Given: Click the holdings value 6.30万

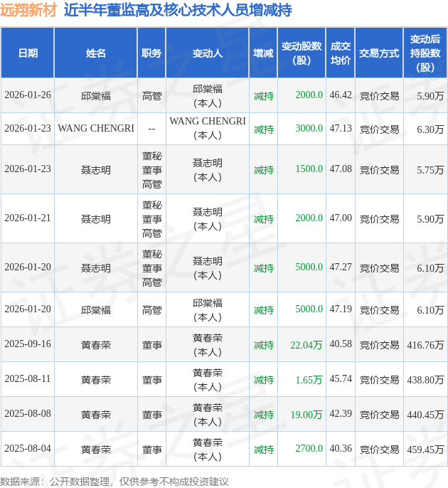Looking at the screenshot, I should pos(430,129).
